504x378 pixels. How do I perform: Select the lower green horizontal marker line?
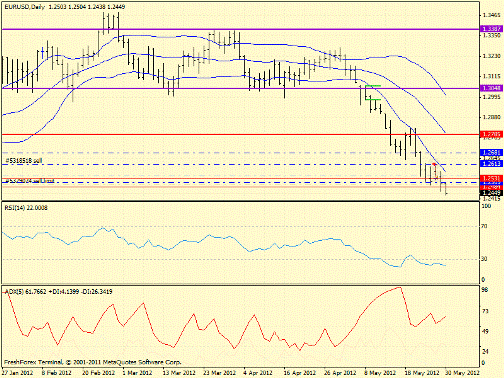pos(373,99)
